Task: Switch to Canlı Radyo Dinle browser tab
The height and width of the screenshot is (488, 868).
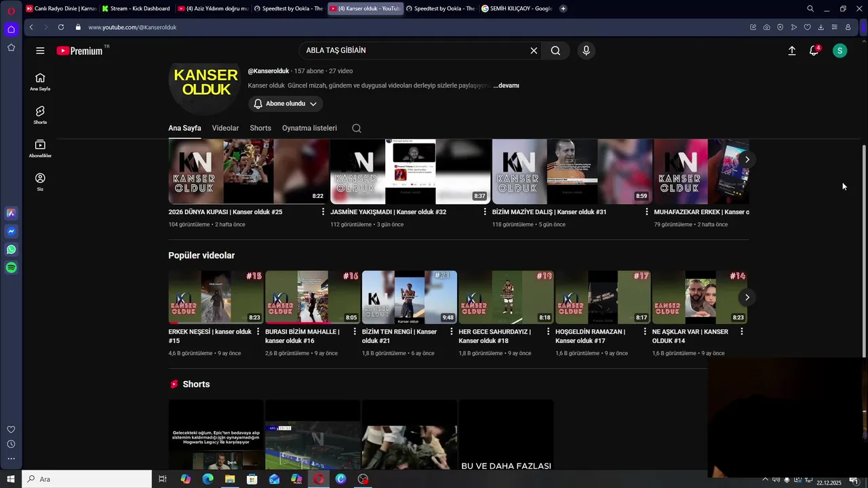Action: point(61,9)
